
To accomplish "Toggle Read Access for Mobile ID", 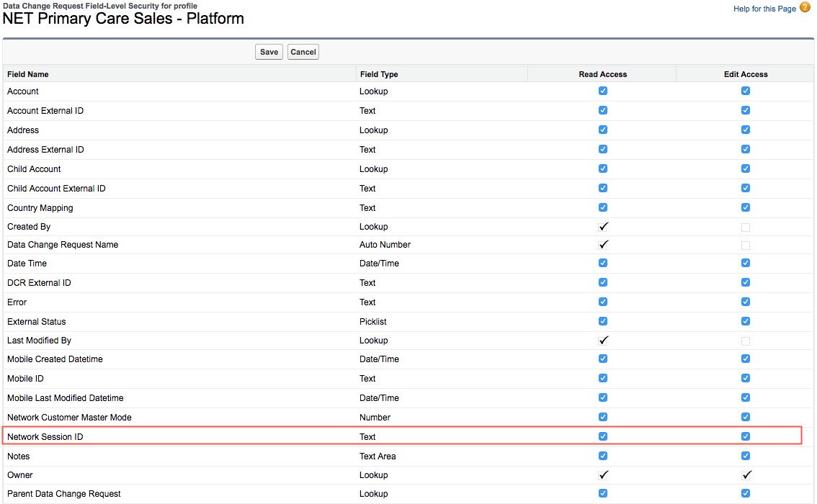I will pyautogui.click(x=603, y=378).
